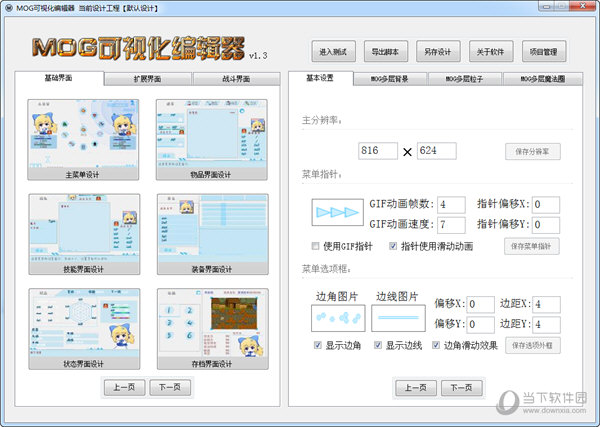Enable the 使用GIF指针 checkbox

pyautogui.click(x=316, y=246)
